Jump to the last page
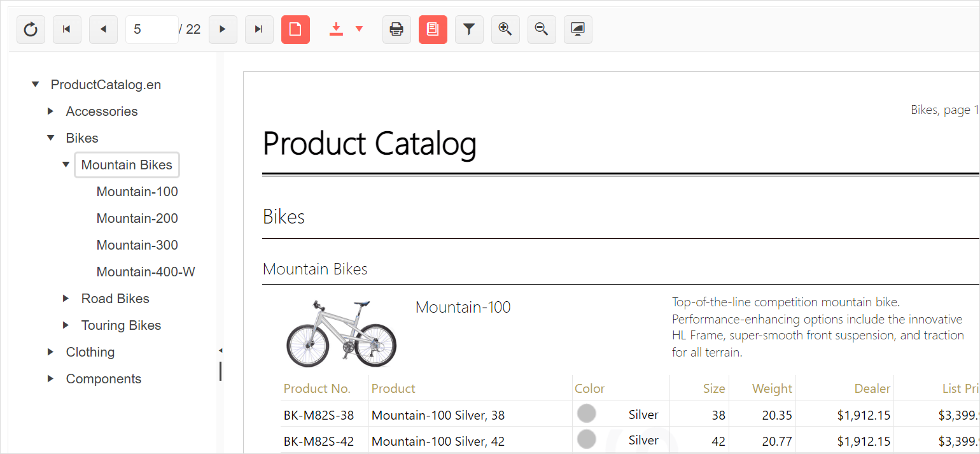980x454 pixels. coord(259,29)
